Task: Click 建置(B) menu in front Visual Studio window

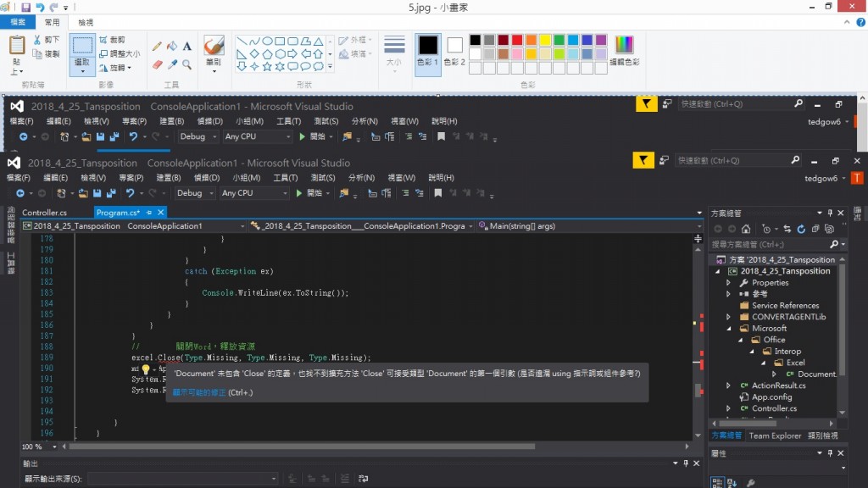Action: coord(169,178)
